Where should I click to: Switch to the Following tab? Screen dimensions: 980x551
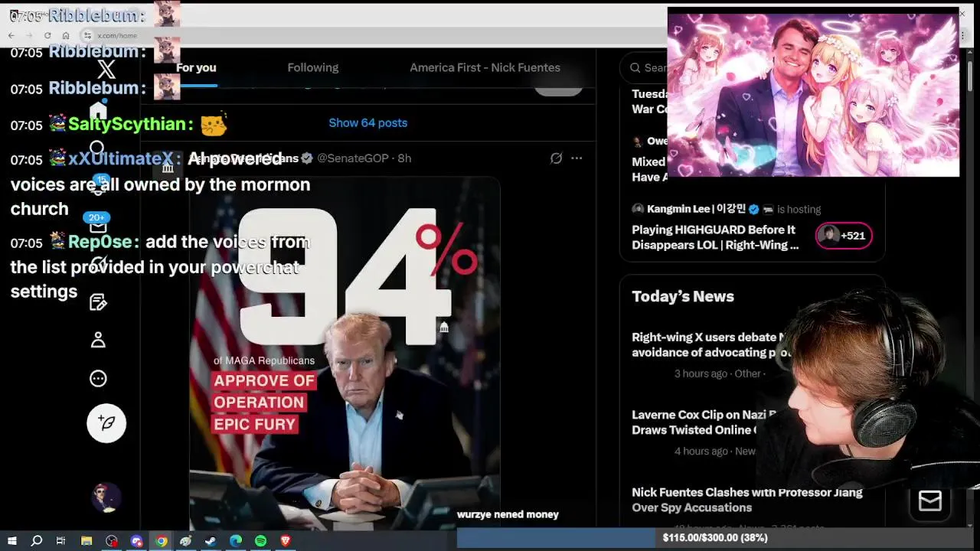click(x=312, y=67)
